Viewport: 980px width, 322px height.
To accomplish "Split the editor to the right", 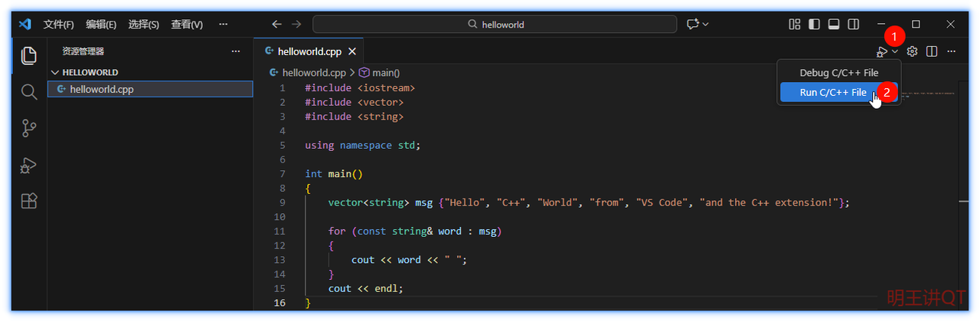I will (x=932, y=51).
